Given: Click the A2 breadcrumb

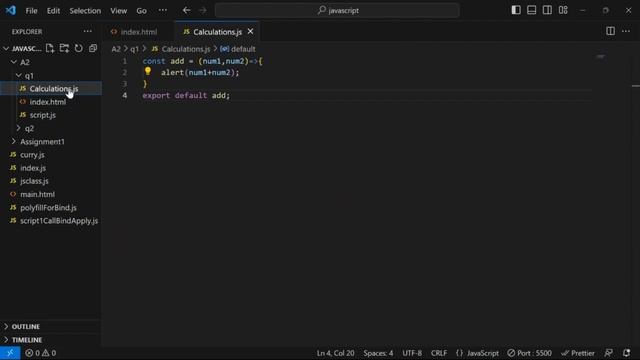Looking at the screenshot, I should [116, 49].
